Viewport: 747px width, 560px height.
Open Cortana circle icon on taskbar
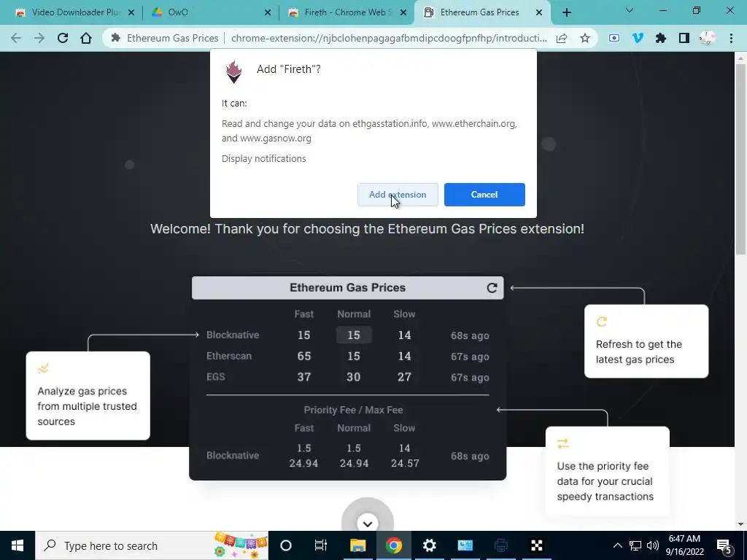coord(285,545)
